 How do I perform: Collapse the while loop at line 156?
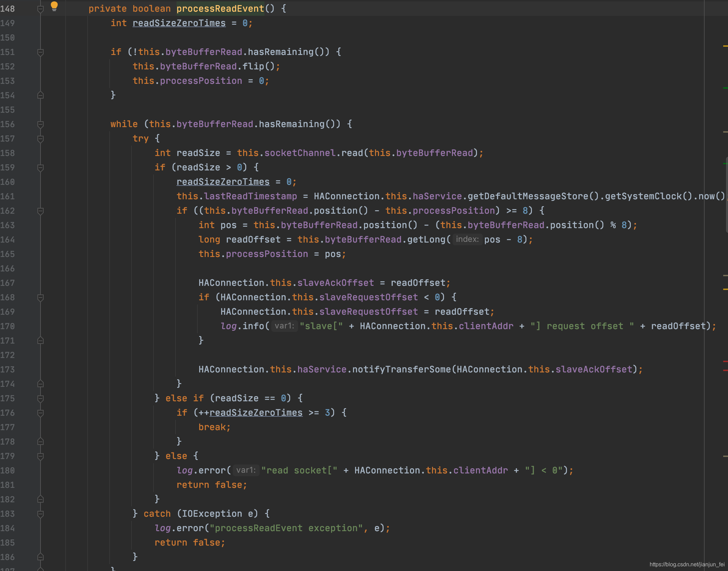click(x=40, y=124)
